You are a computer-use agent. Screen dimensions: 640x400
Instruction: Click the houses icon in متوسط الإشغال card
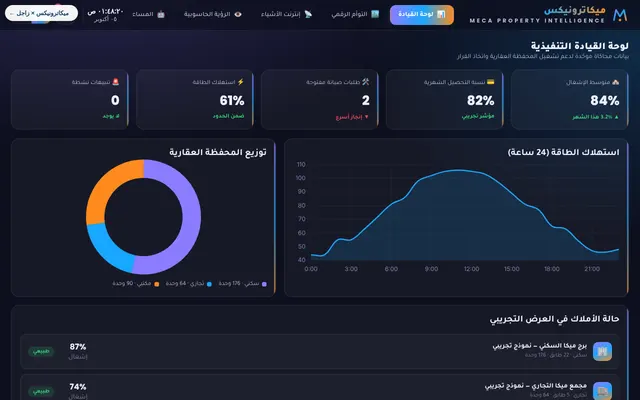pos(616,82)
